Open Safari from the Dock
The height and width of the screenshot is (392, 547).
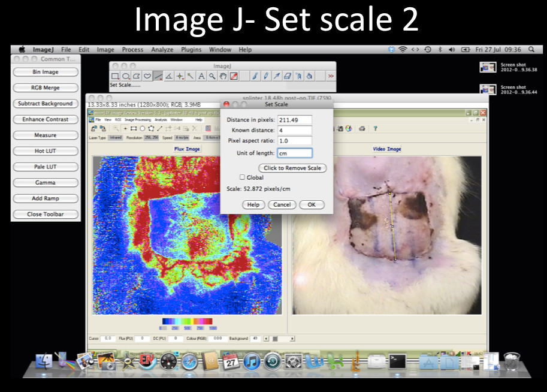point(189,361)
